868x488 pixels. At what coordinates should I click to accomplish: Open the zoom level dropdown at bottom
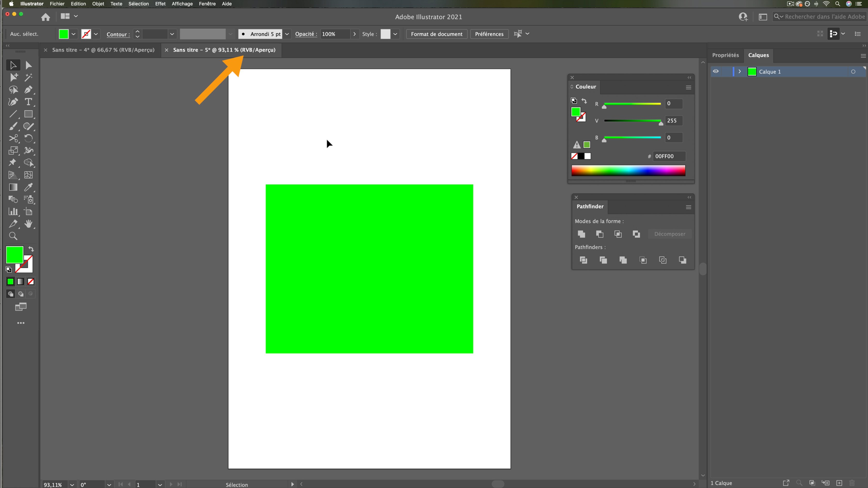coord(72,485)
